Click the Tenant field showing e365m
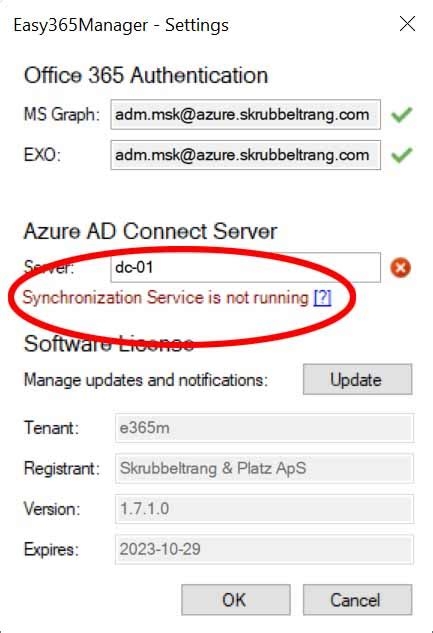This screenshot has height=633, width=433. (x=264, y=428)
